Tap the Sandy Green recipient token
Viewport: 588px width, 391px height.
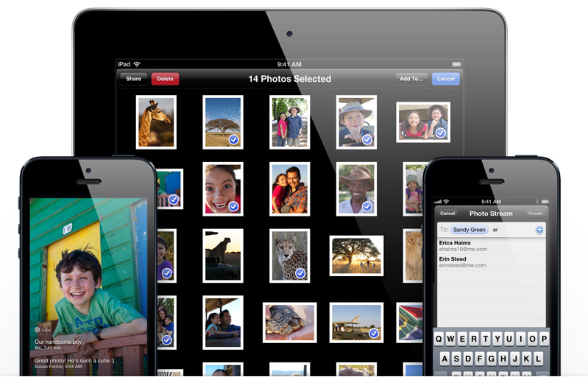469,230
